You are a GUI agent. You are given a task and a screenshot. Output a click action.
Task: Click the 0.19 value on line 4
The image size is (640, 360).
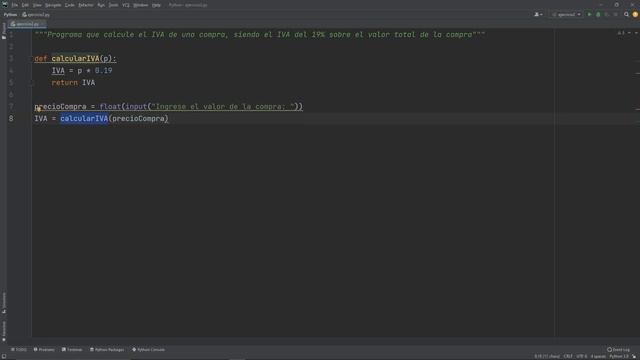(x=103, y=71)
